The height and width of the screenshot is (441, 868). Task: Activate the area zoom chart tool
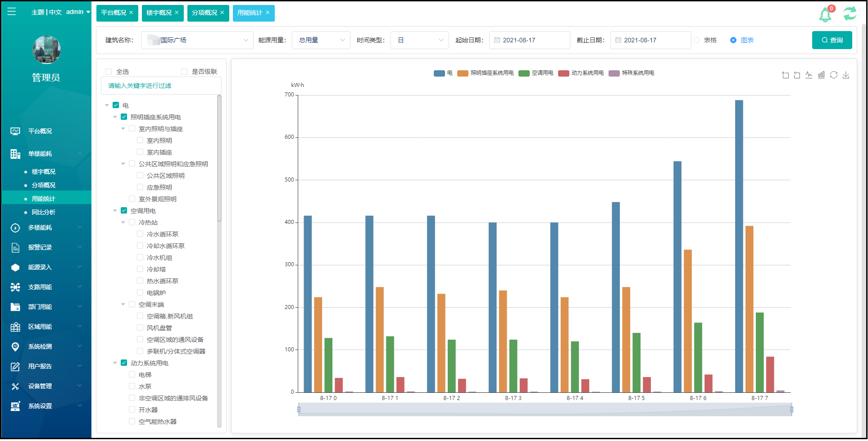point(785,75)
